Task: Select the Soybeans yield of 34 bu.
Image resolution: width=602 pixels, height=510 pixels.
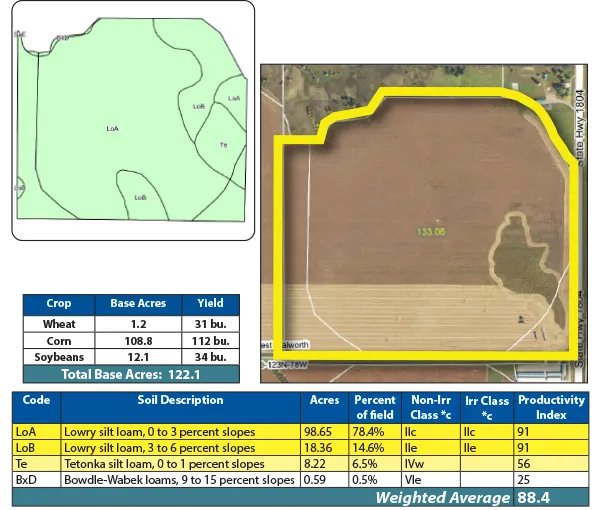Action: coord(210,357)
